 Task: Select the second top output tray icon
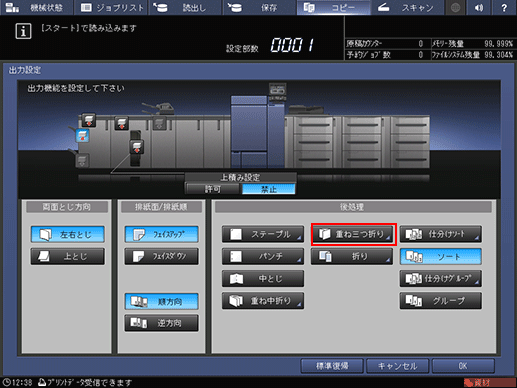click(x=121, y=123)
